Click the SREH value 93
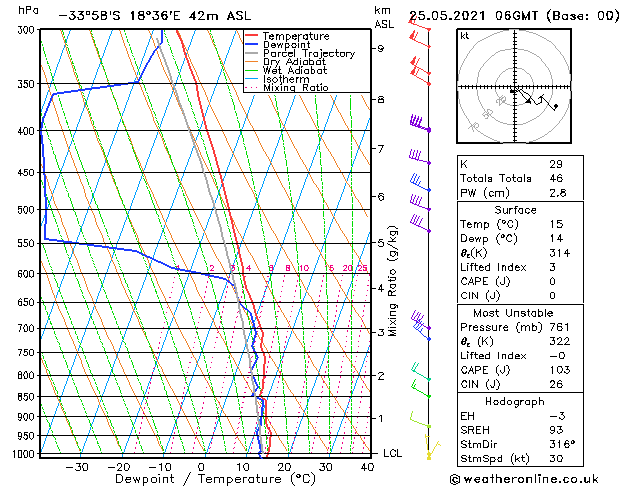 [556, 430]
